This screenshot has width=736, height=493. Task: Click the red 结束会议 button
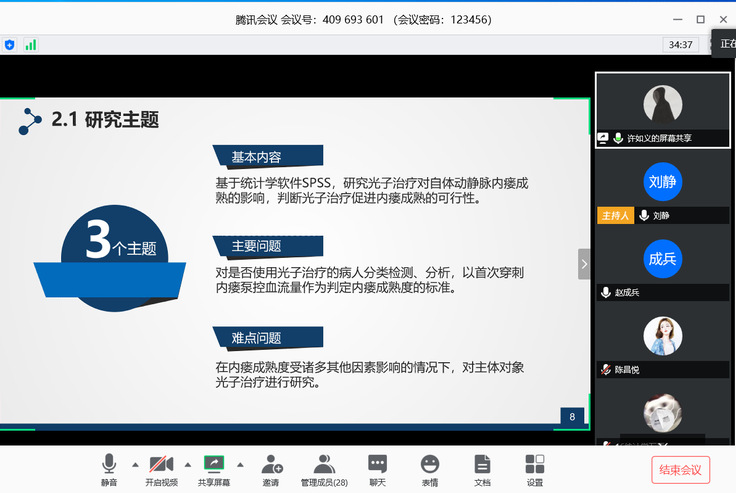click(680, 469)
